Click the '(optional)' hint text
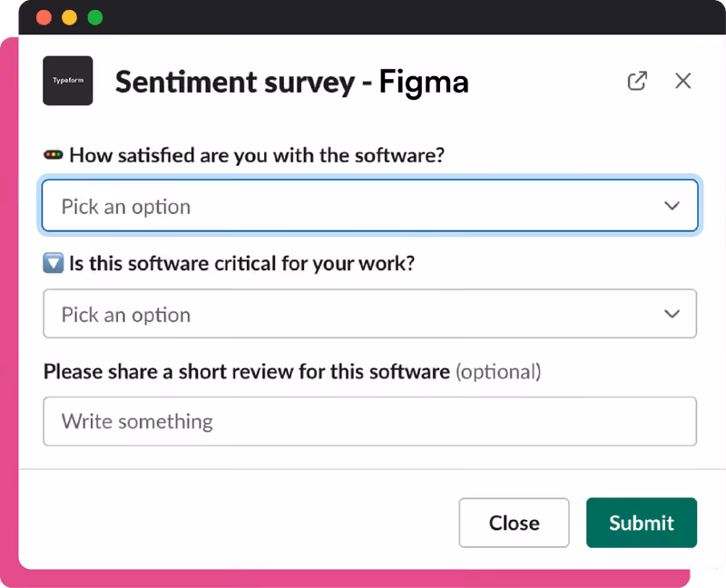Image resolution: width=726 pixels, height=588 pixels. coord(498,372)
